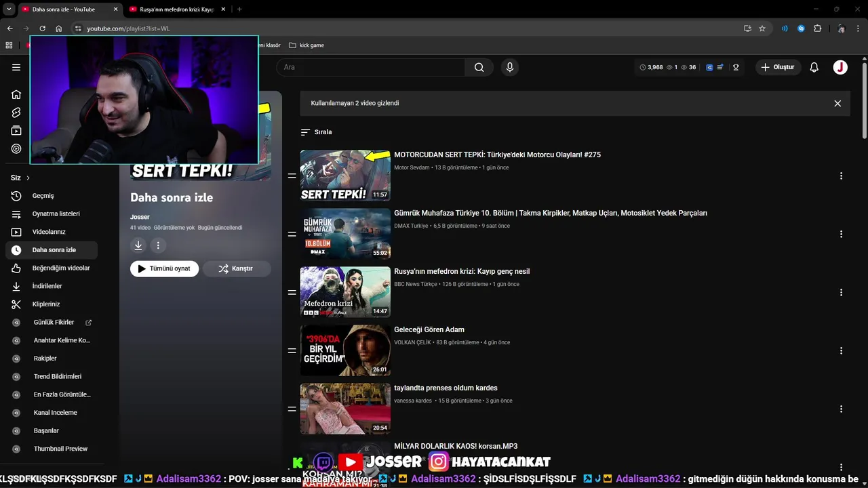Screen dimensions: 868x488
Task: Go to YouTube Home icon in sidebar
Action: click(16, 94)
